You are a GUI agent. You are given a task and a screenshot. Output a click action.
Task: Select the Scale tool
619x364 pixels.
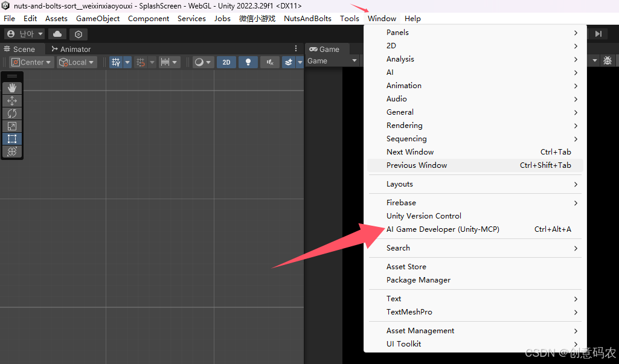(x=12, y=126)
